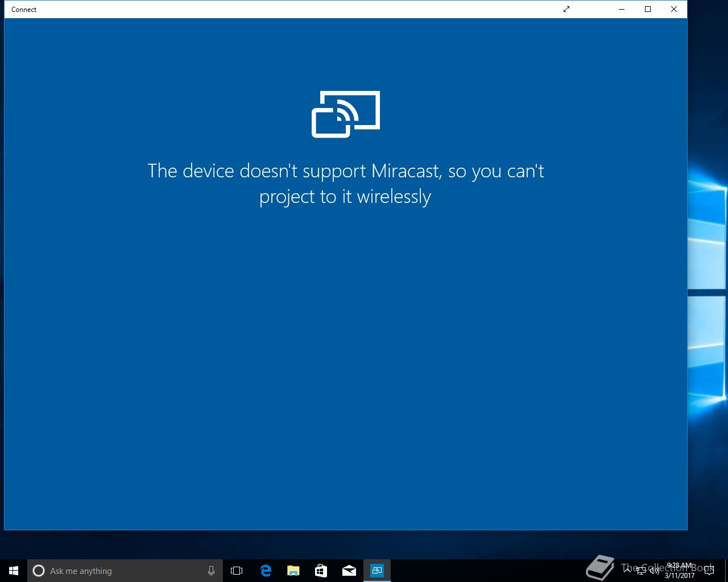Open the Cortana circle icon

(39, 571)
